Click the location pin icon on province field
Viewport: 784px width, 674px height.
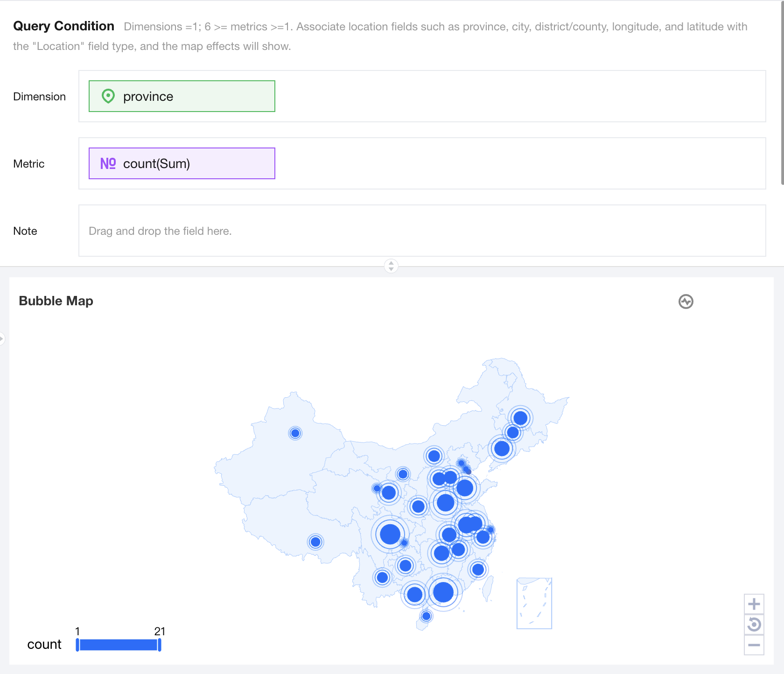[x=108, y=96]
